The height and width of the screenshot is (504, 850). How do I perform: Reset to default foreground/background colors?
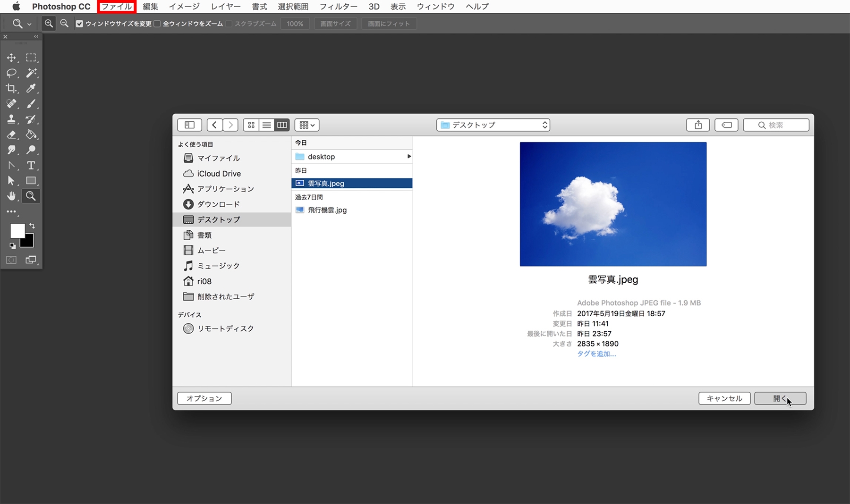point(12,245)
